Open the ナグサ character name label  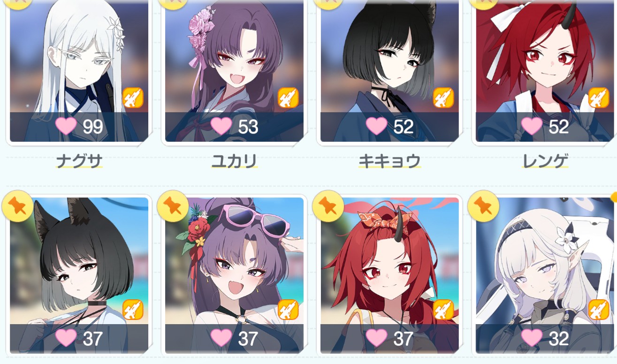pyautogui.click(x=79, y=161)
